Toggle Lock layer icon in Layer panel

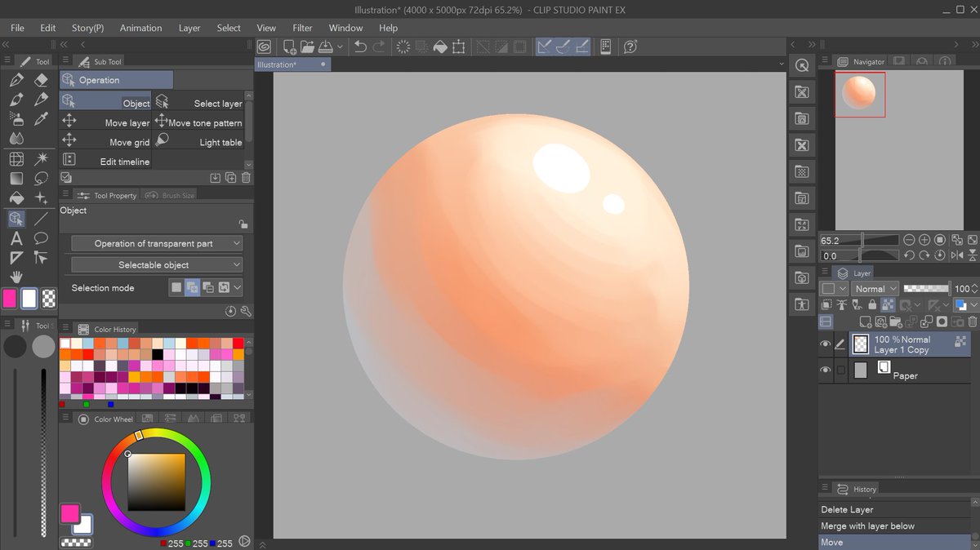[872, 305]
